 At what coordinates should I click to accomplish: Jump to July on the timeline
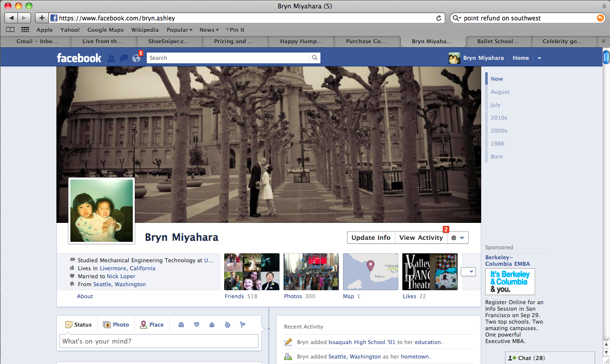click(495, 105)
